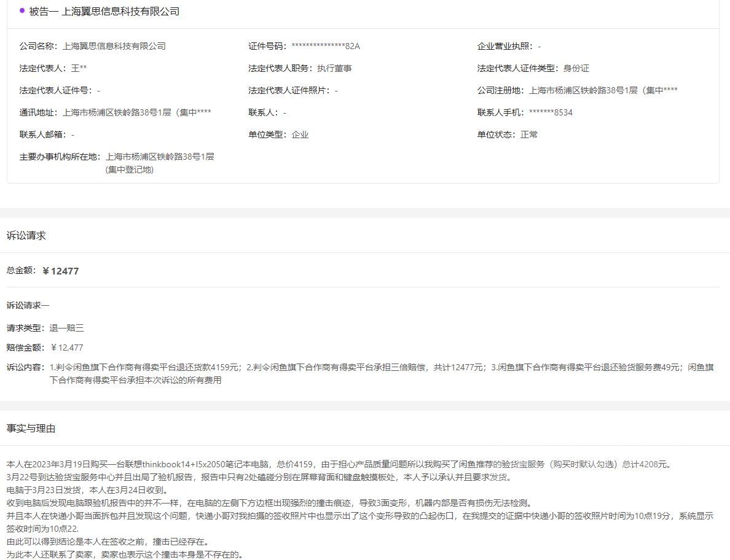Image resolution: width=730 pixels, height=560 pixels.
Task: Click the 主要办事机构所在地 address text
Action: 160,163
